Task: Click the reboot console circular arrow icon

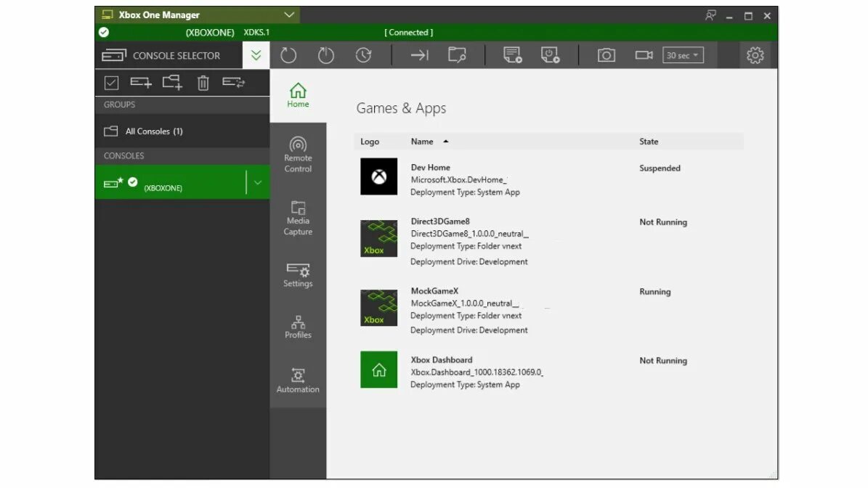Action: [x=288, y=55]
